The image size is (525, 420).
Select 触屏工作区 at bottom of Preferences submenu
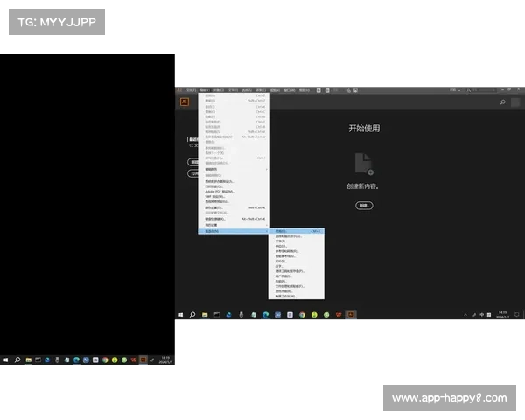pos(297,297)
